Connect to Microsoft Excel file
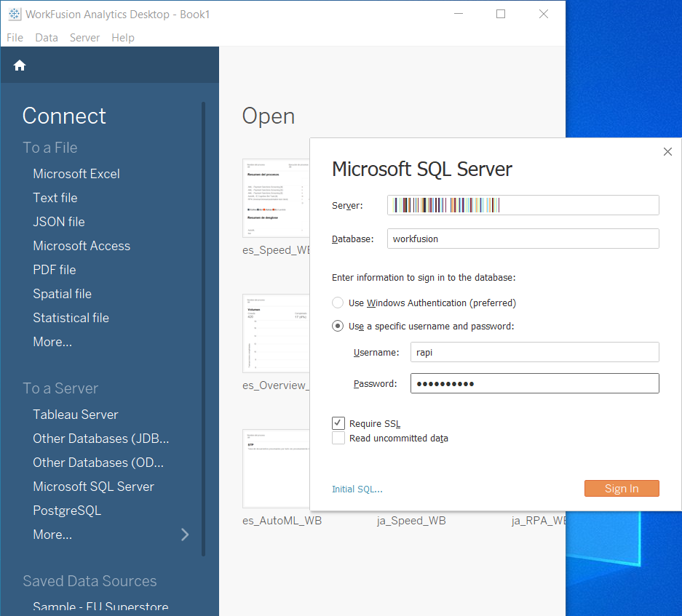Image resolution: width=682 pixels, height=616 pixels. pos(76,174)
